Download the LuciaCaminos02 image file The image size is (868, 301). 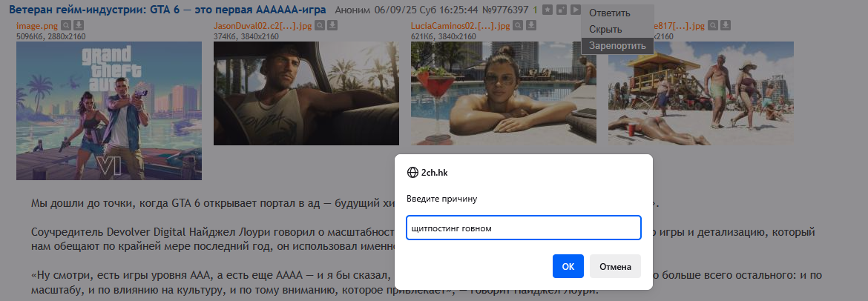click(531, 25)
